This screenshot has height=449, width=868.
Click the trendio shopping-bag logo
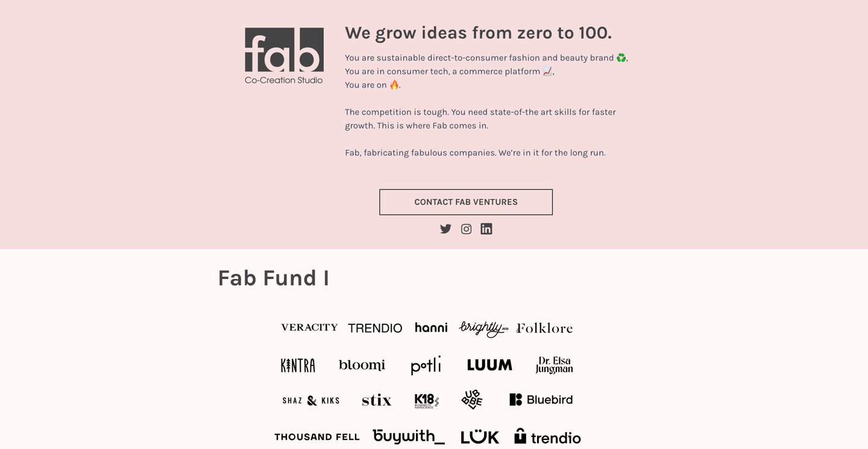coord(547,436)
